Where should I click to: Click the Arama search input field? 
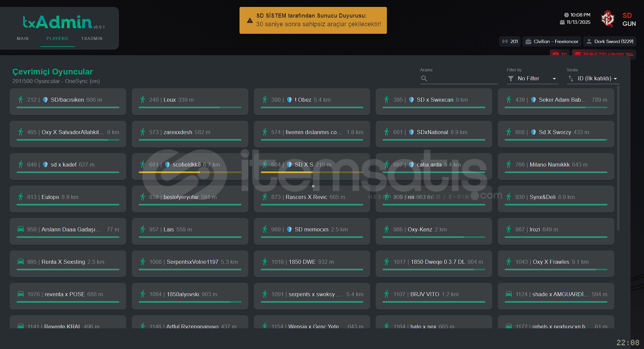(x=462, y=79)
